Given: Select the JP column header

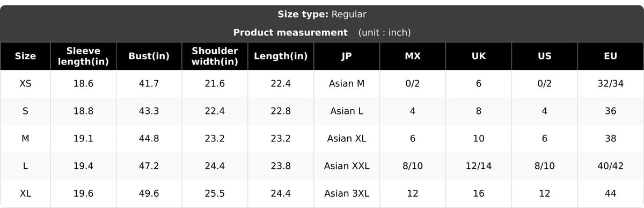Looking at the screenshot, I should coord(347,56).
